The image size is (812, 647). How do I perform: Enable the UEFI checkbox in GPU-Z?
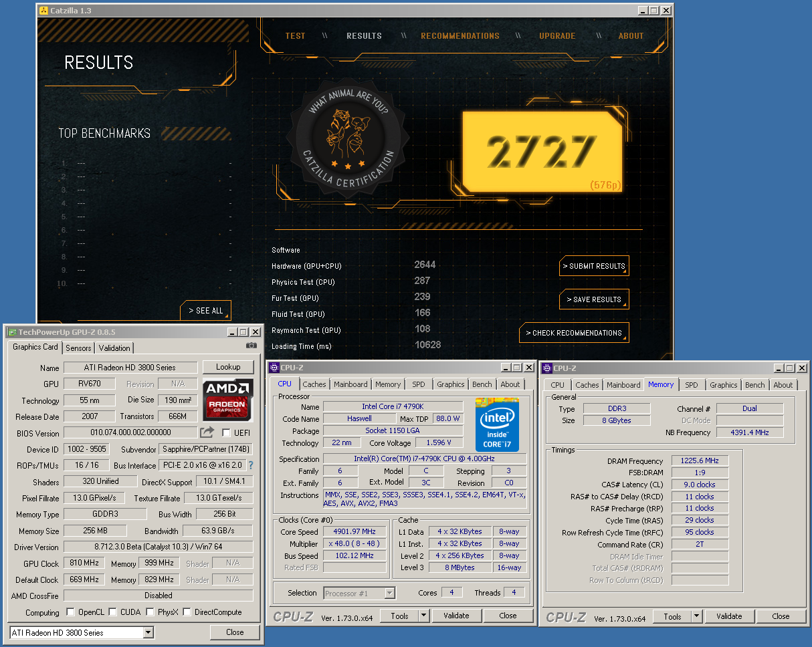pos(226,432)
